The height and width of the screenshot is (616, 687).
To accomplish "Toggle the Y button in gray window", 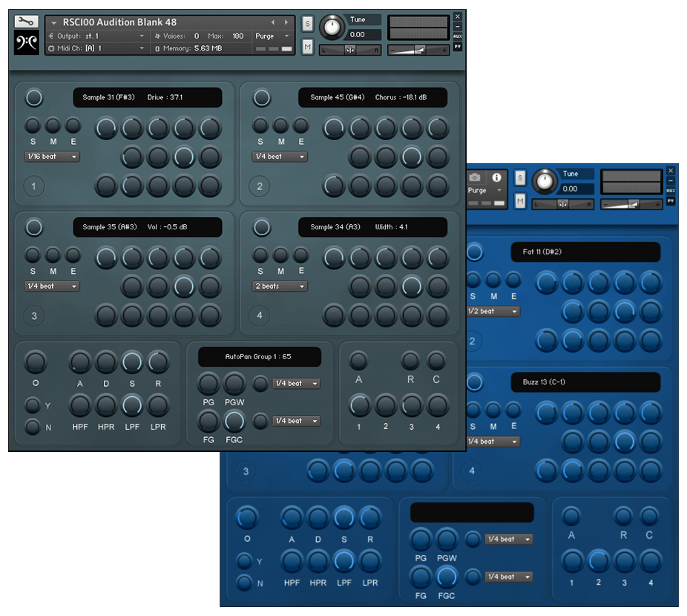I will click(33, 405).
